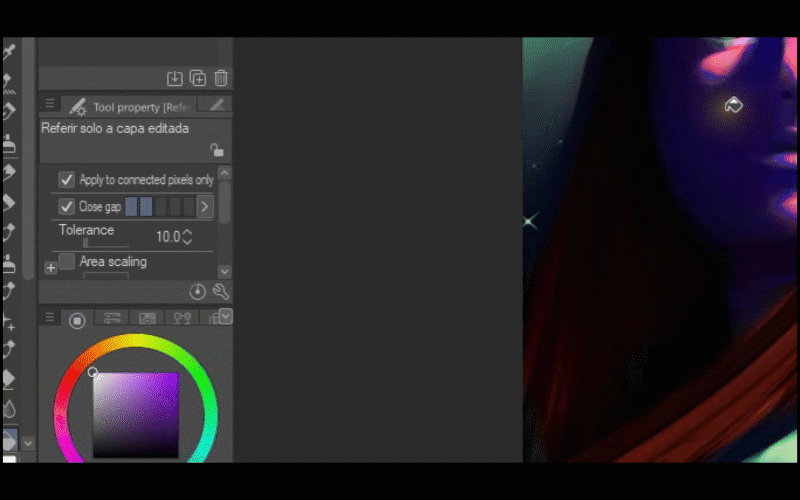
Task: Decrease Tolerance with down stepper arrow
Action: pos(187,241)
